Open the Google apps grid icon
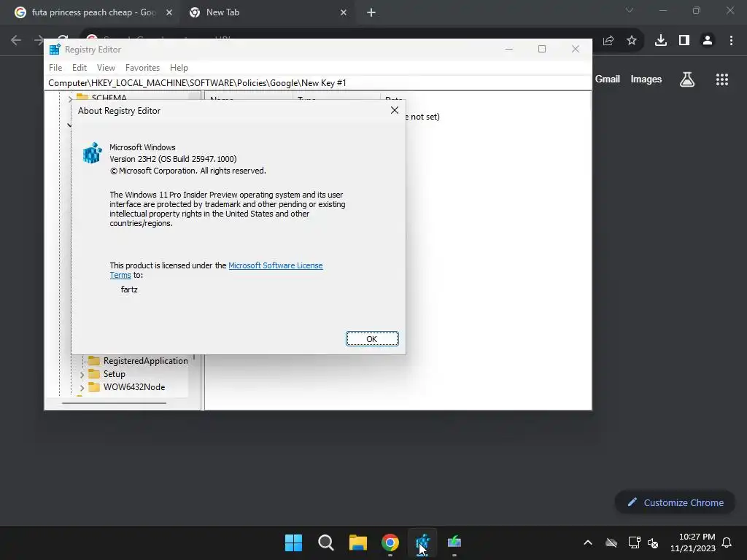The width and height of the screenshot is (747, 560). (x=722, y=79)
